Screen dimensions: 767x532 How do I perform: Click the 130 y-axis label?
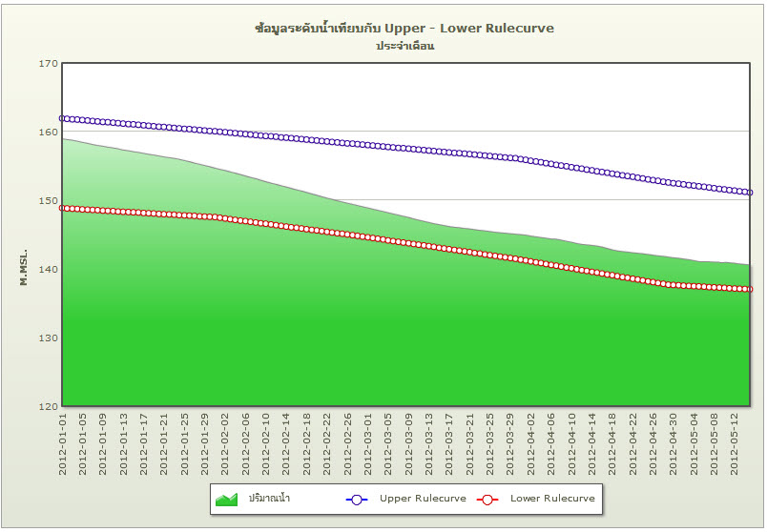pos(49,338)
